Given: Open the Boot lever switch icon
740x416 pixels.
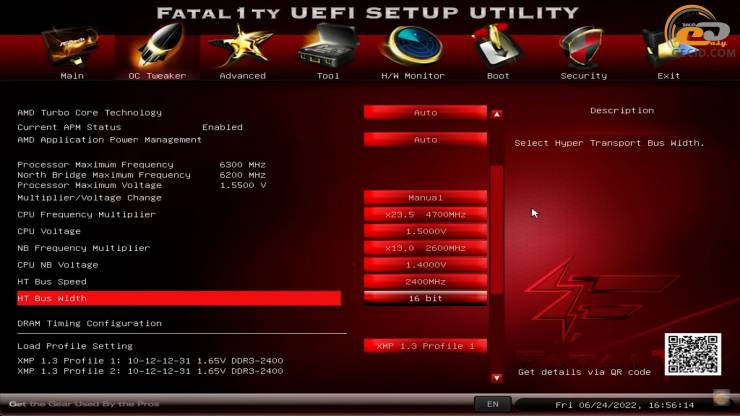Looking at the screenshot, I should click(x=497, y=47).
